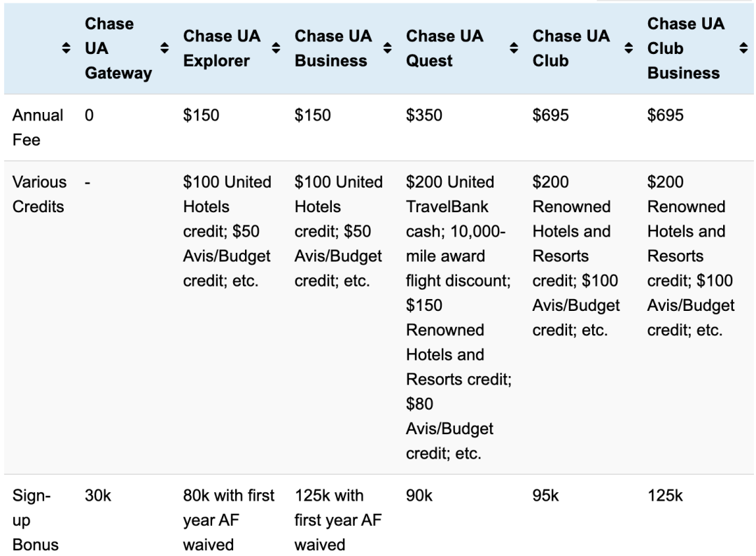Click the Various Credits row label
Image resolution: width=756 pixels, height=556 pixels.
coord(39,195)
